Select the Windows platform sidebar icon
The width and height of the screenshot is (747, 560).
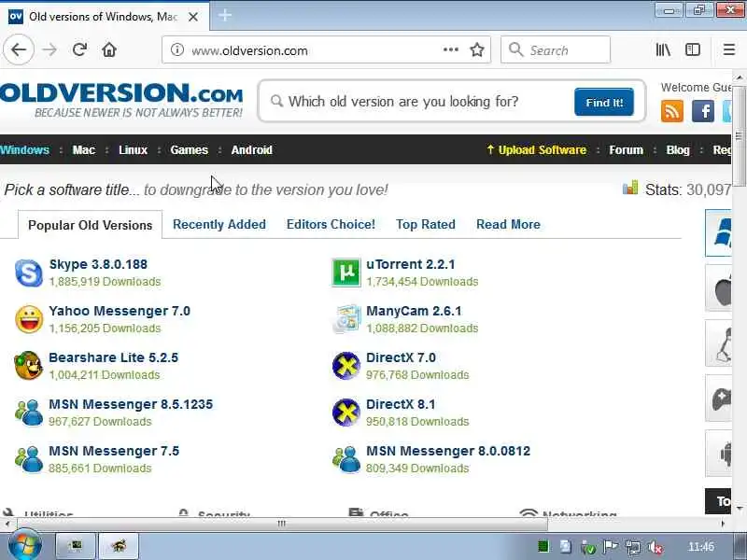pos(718,232)
